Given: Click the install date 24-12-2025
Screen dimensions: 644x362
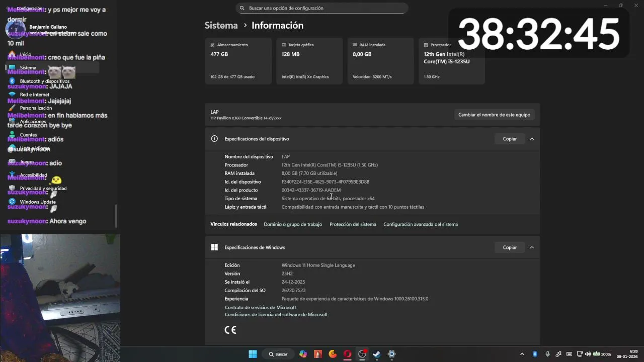Looking at the screenshot, I should [293, 282].
